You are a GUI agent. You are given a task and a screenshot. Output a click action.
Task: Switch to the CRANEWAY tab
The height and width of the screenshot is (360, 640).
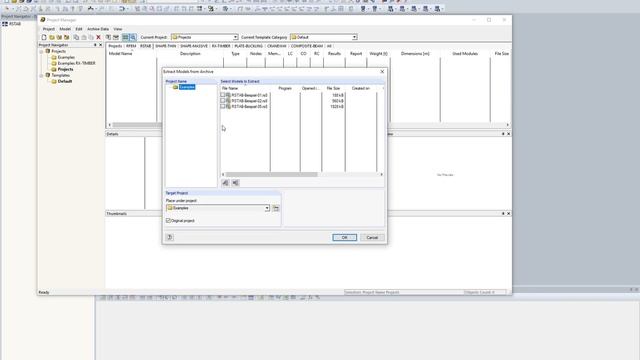pos(277,46)
